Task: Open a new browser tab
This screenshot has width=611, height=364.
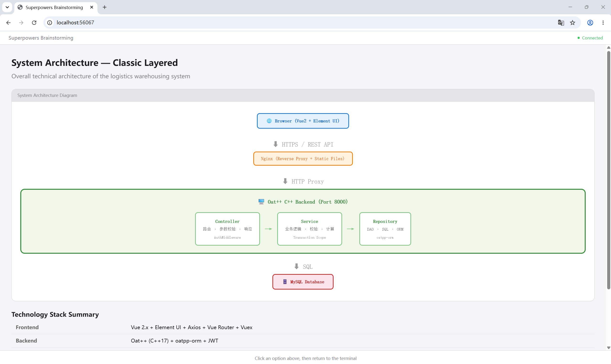Action: click(x=105, y=7)
